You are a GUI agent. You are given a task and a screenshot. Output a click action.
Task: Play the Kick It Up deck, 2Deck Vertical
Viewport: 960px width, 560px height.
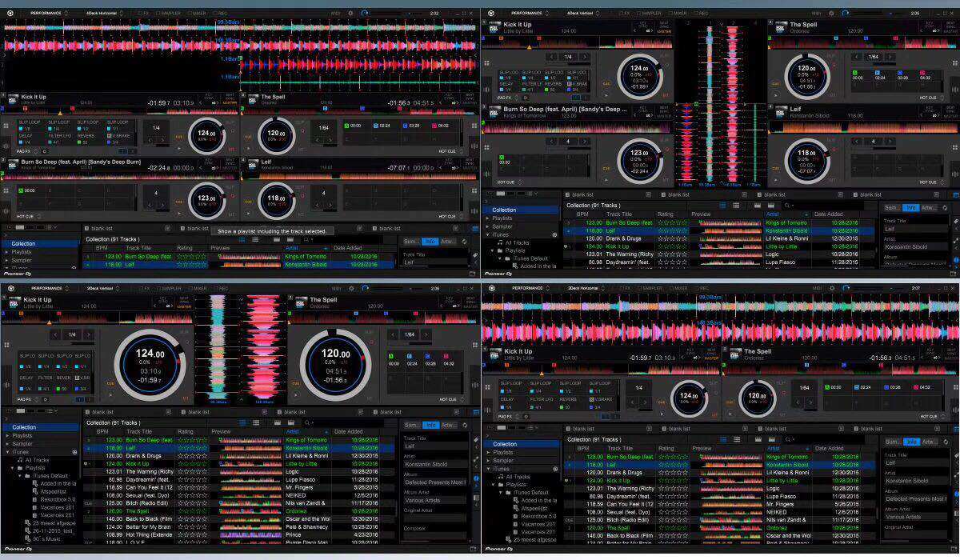(110, 394)
